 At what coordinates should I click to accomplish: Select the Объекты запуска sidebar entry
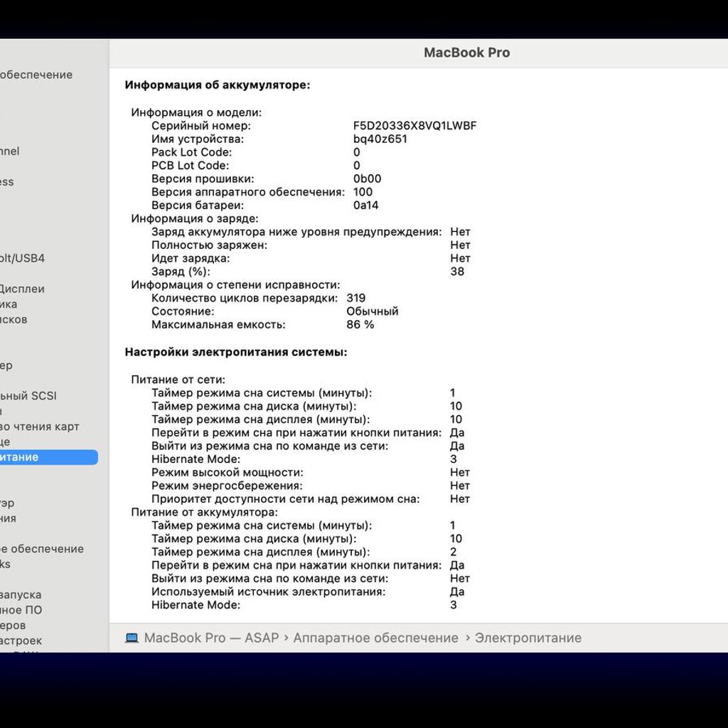point(21,595)
